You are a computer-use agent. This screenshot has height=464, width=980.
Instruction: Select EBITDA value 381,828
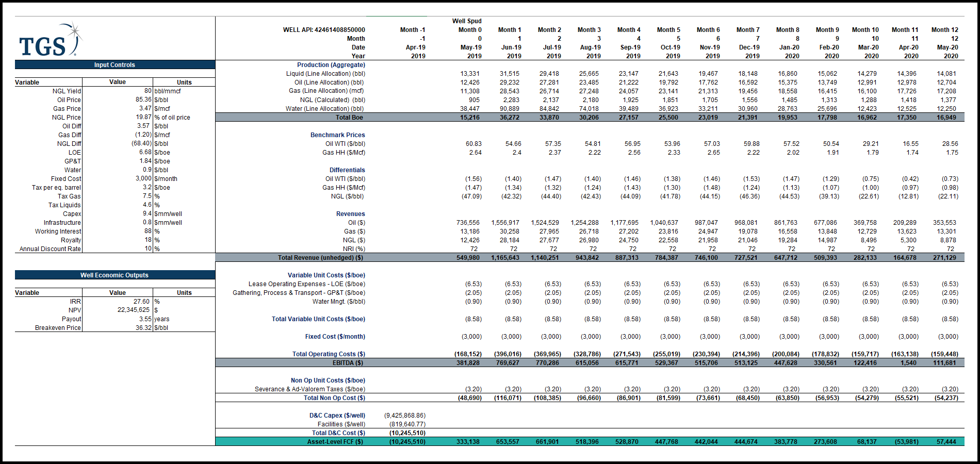pyautogui.click(x=468, y=363)
